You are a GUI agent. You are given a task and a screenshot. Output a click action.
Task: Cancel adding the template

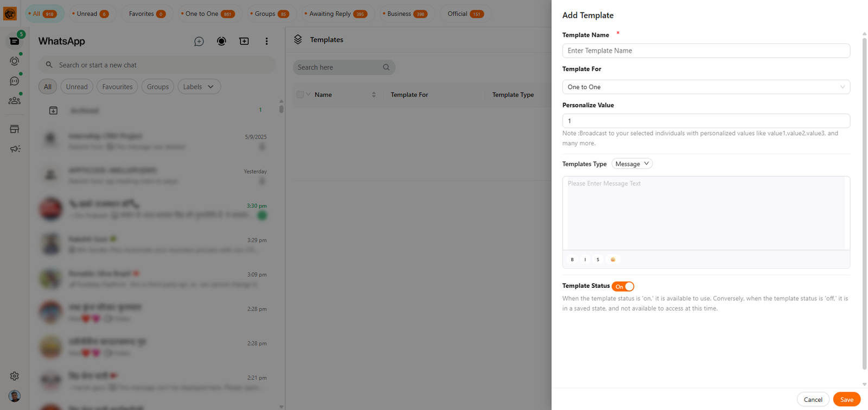click(813, 400)
